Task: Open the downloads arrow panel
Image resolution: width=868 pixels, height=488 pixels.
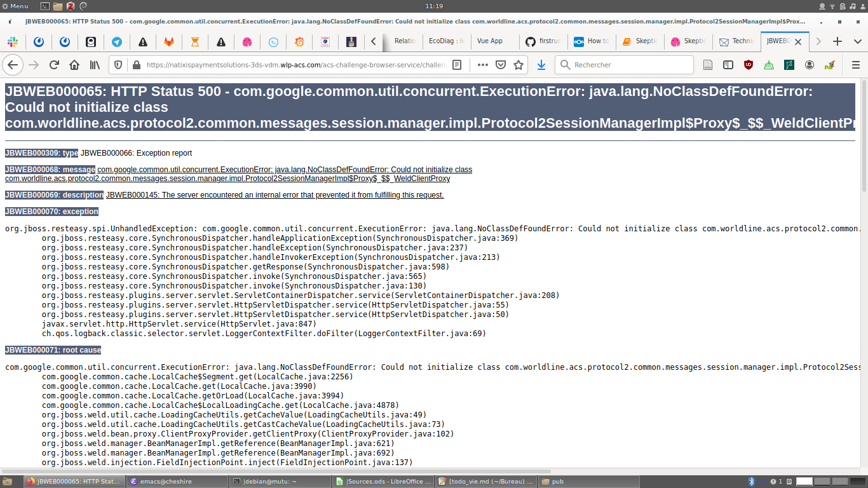Action: (x=541, y=65)
